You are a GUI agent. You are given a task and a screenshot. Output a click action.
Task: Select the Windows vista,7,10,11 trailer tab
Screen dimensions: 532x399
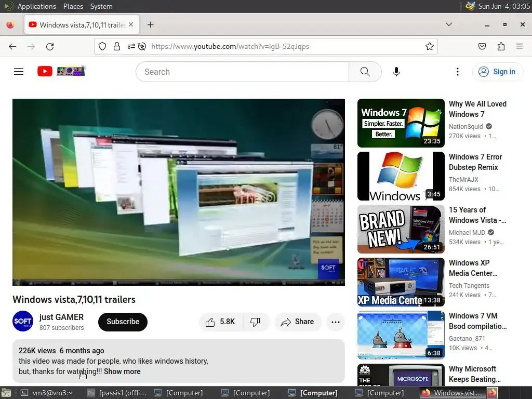coord(82,25)
